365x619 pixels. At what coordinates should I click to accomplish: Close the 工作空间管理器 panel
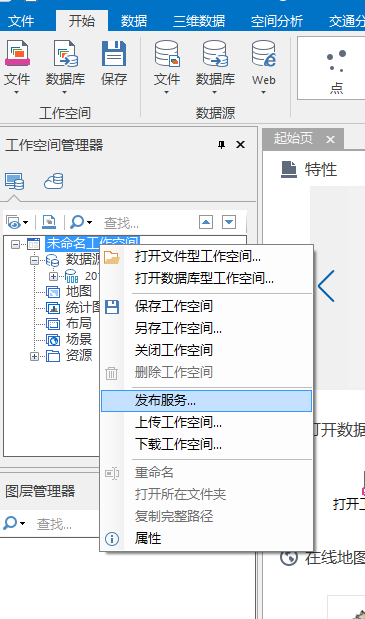pyautogui.click(x=240, y=145)
